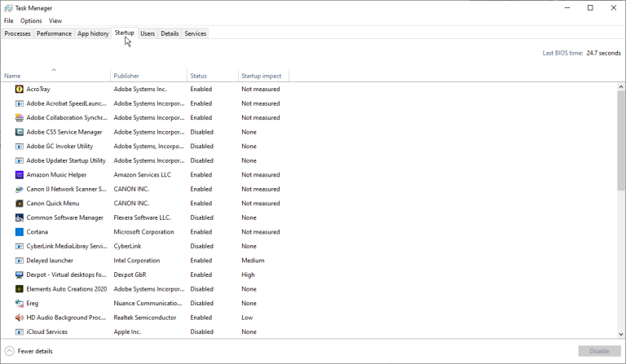
Task: Select the Amazon Music Helper icon
Action: 20,175
